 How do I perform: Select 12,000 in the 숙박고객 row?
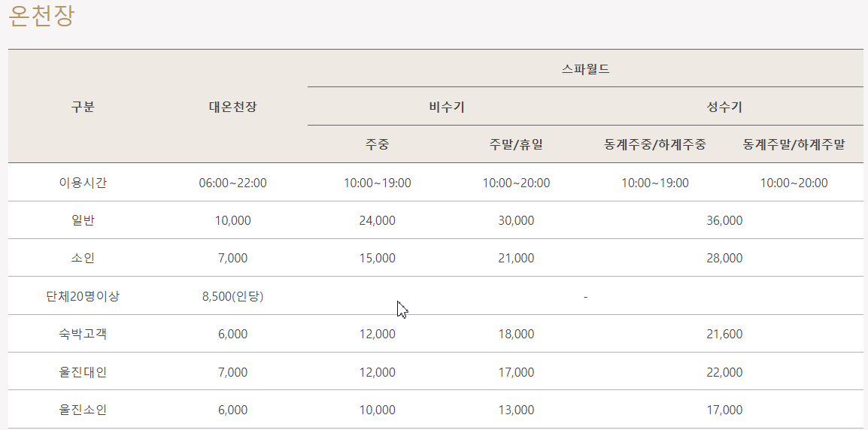coord(377,335)
